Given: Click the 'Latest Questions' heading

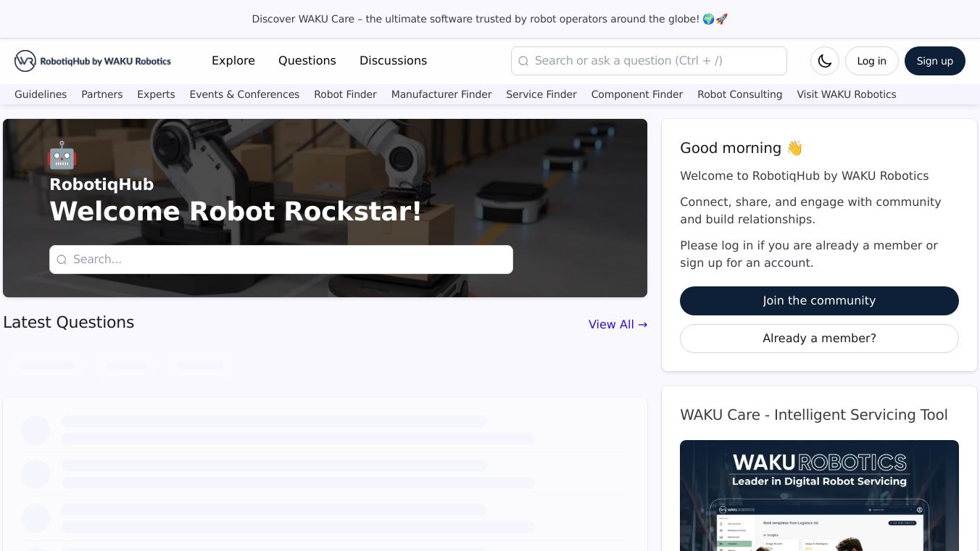Looking at the screenshot, I should point(69,323).
